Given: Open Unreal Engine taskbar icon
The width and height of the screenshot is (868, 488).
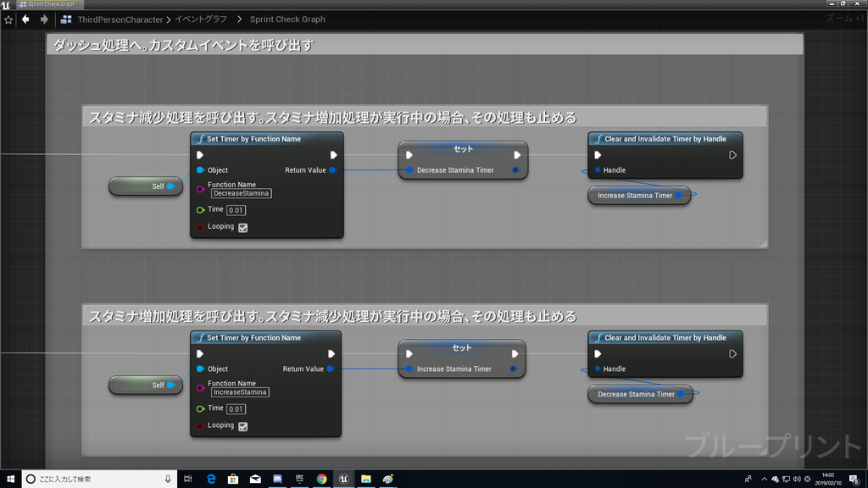Looking at the screenshot, I should pyautogui.click(x=344, y=479).
